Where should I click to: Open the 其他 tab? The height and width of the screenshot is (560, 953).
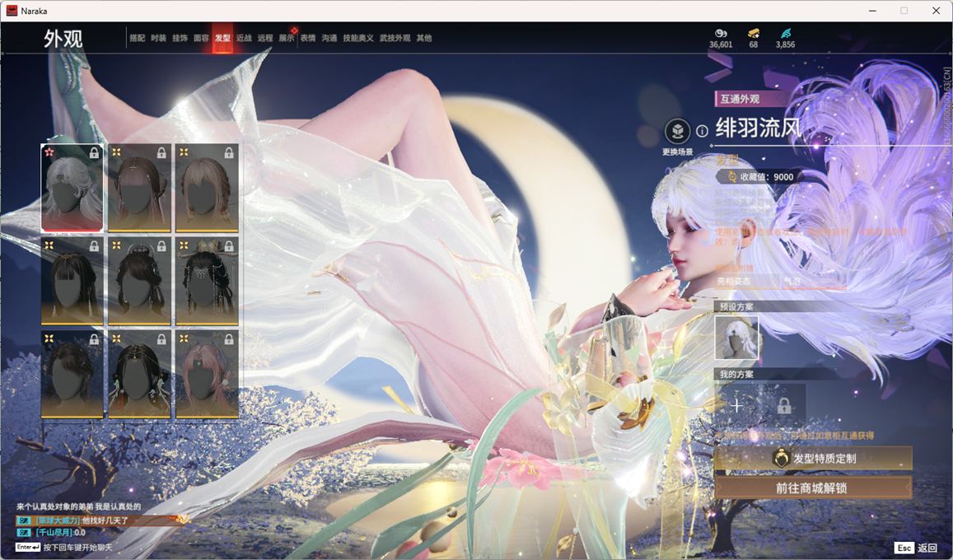[424, 38]
